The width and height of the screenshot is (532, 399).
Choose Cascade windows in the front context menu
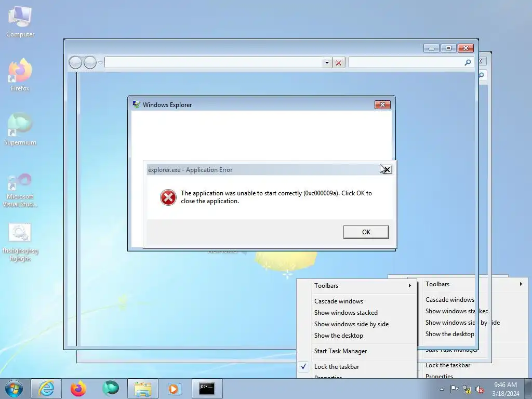[356, 301]
